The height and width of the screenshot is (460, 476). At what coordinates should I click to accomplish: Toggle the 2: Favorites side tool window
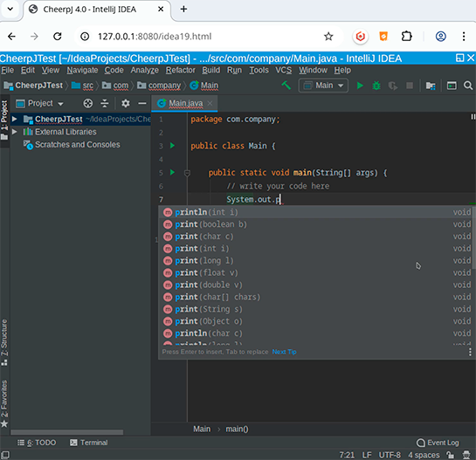coord(4,403)
